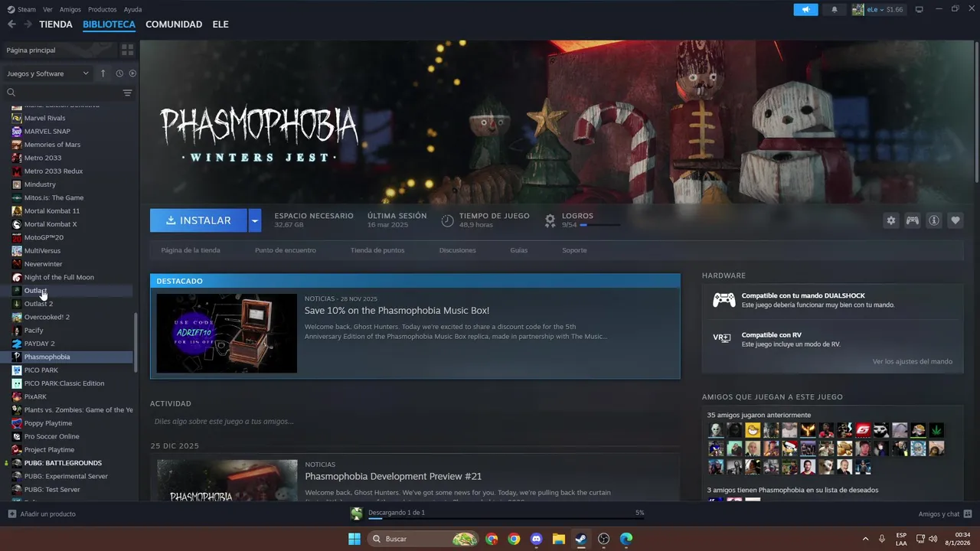Select Overcooked! 2 in the library

pos(47,317)
